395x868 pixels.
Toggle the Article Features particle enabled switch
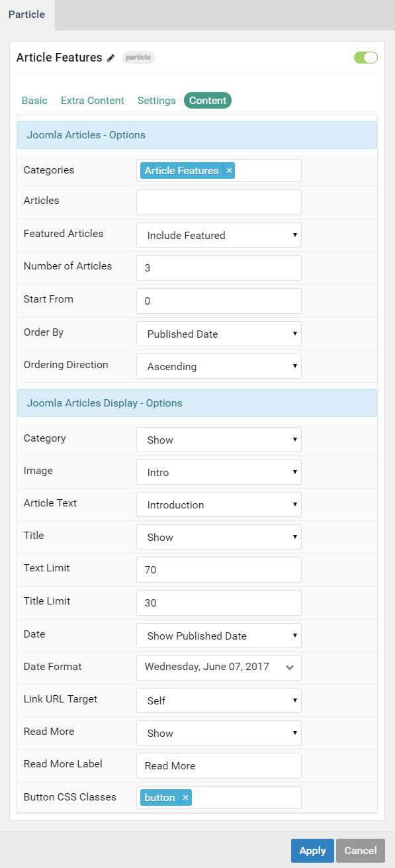point(366,58)
